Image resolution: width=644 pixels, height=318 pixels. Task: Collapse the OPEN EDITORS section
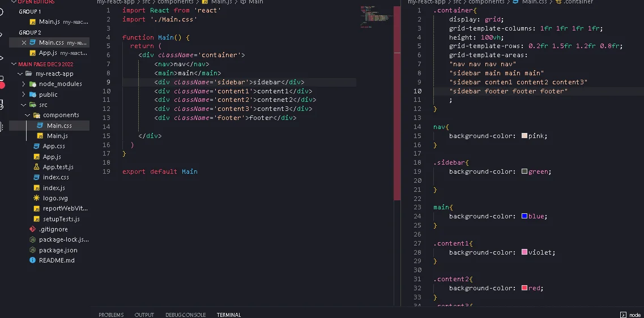(15, 2)
